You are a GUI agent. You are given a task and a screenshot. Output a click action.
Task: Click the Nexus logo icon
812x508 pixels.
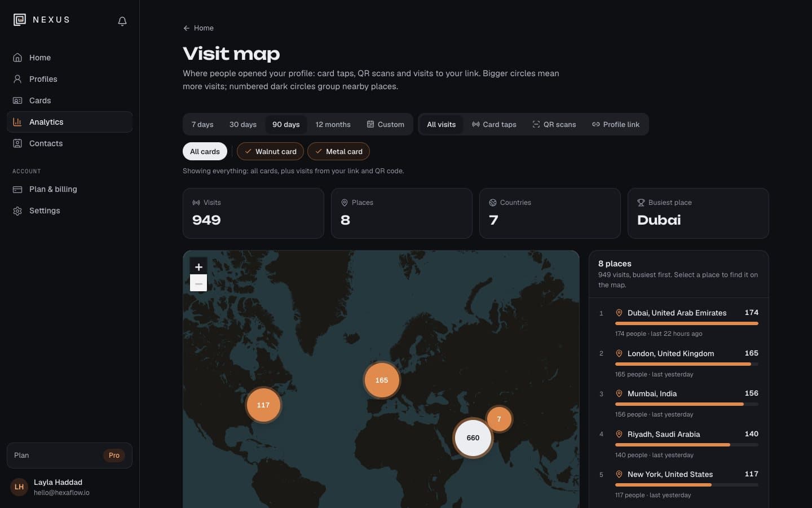click(x=20, y=20)
